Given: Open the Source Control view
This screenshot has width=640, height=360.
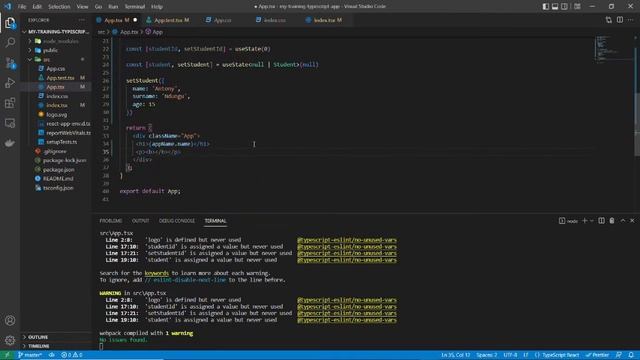Looking at the screenshot, I should point(10,63).
